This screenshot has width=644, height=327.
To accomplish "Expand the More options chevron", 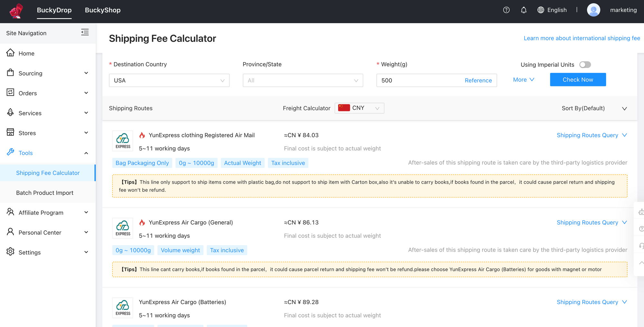I will [532, 80].
